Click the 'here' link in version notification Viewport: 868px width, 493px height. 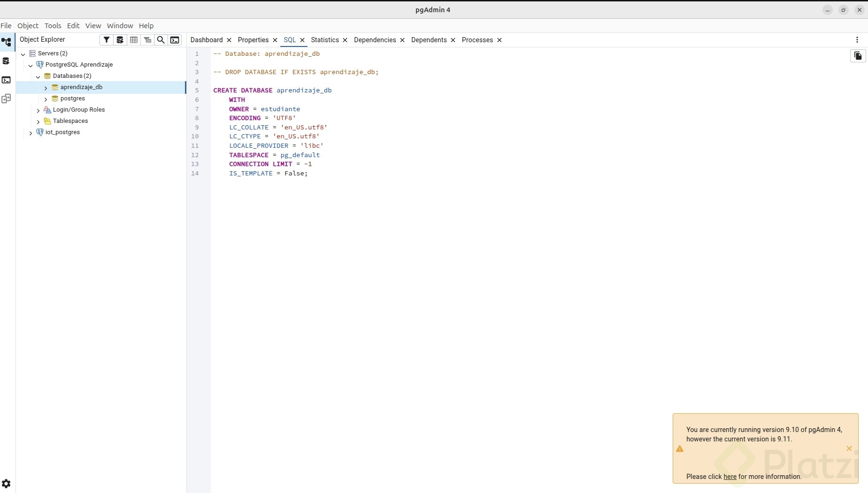click(x=730, y=477)
